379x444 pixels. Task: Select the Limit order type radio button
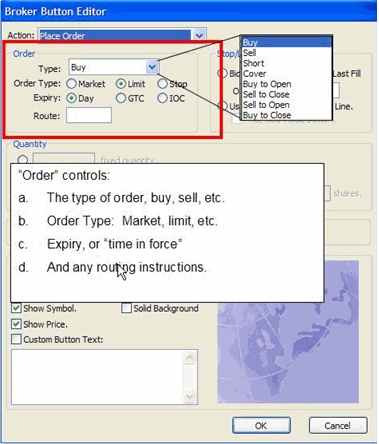[121, 84]
